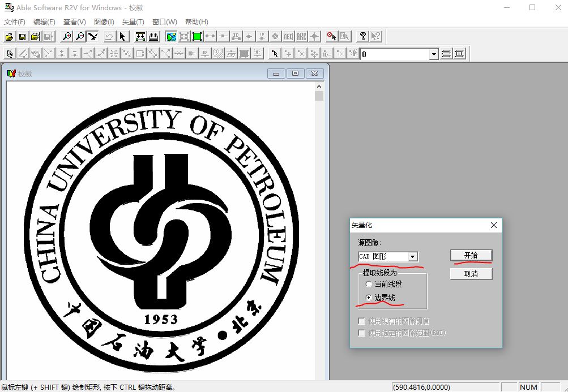Click the boxed ABC text icon
Image resolution: width=568 pixels, height=392 pixels.
[x=288, y=37]
